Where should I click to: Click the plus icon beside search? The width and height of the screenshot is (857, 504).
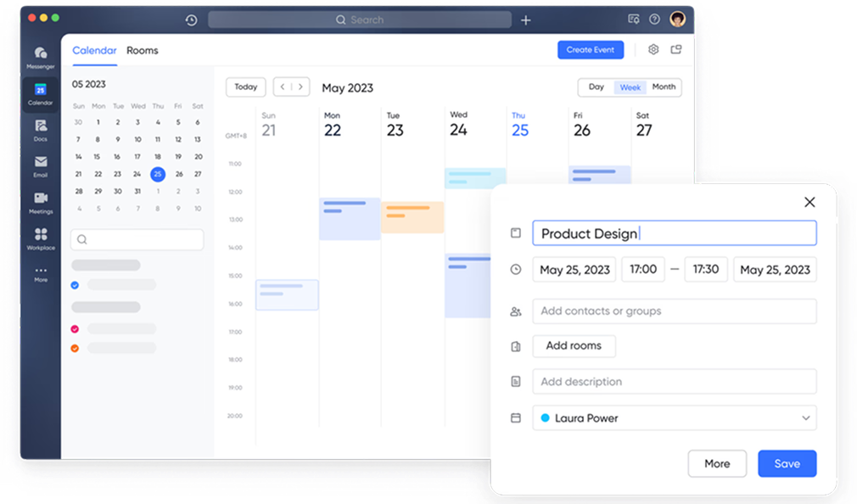(526, 20)
